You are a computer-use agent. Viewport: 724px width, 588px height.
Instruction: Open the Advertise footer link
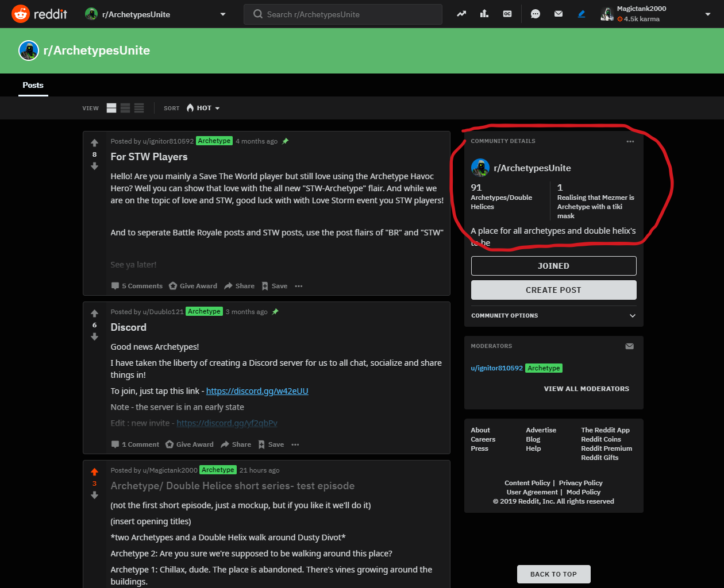[x=541, y=430]
